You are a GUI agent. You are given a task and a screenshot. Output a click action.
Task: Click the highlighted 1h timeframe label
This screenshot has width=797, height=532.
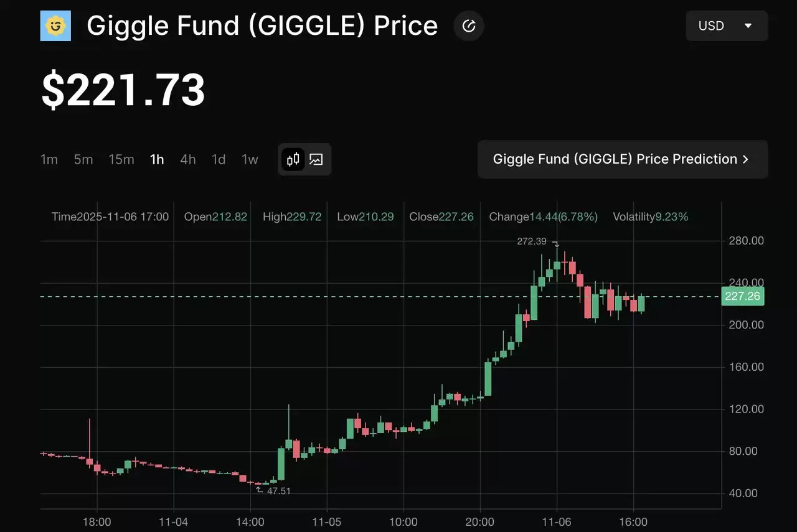tap(156, 159)
